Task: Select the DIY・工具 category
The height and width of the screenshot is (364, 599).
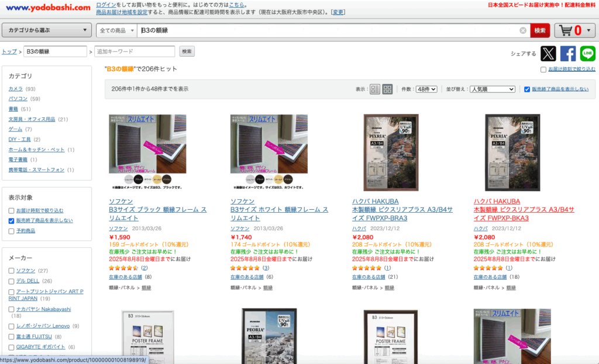Action: (19, 140)
